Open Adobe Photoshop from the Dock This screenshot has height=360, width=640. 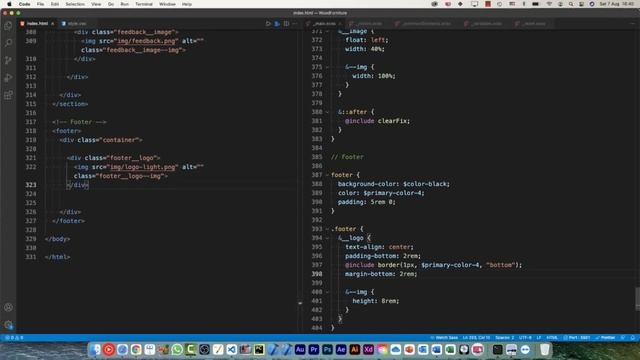[x=327, y=349]
